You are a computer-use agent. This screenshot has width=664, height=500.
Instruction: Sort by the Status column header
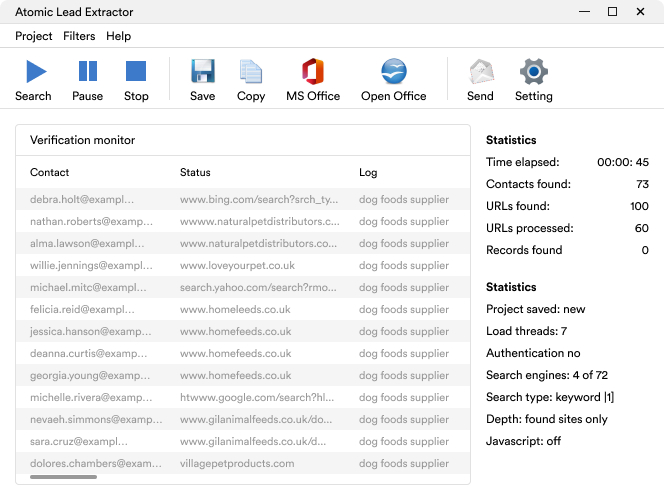tap(195, 173)
